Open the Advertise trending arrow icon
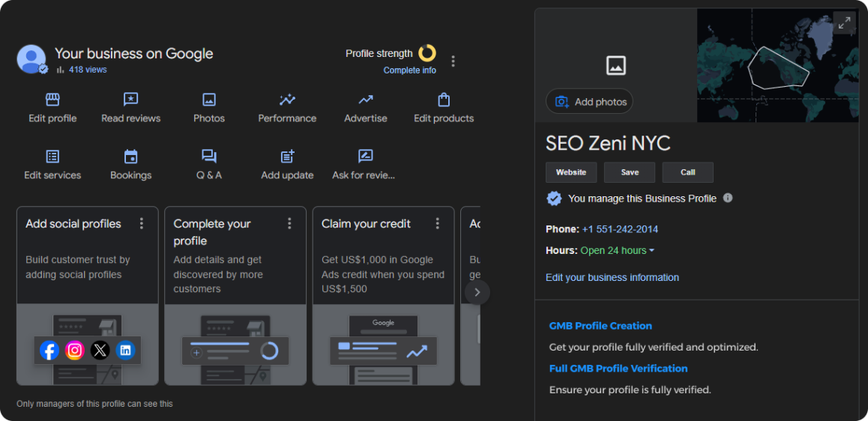868x421 pixels. pos(365,100)
